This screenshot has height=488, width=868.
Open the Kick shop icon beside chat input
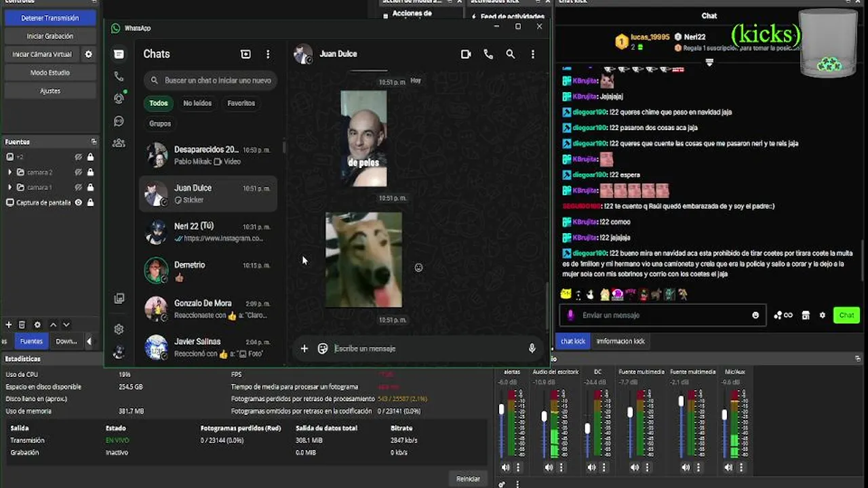806,315
